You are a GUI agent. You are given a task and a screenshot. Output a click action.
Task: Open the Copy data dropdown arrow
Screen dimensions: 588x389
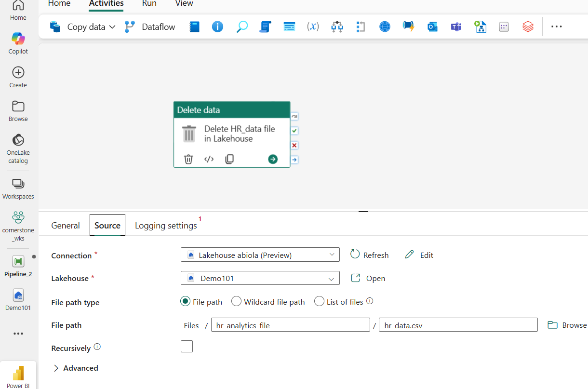click(x=112, y=27)
